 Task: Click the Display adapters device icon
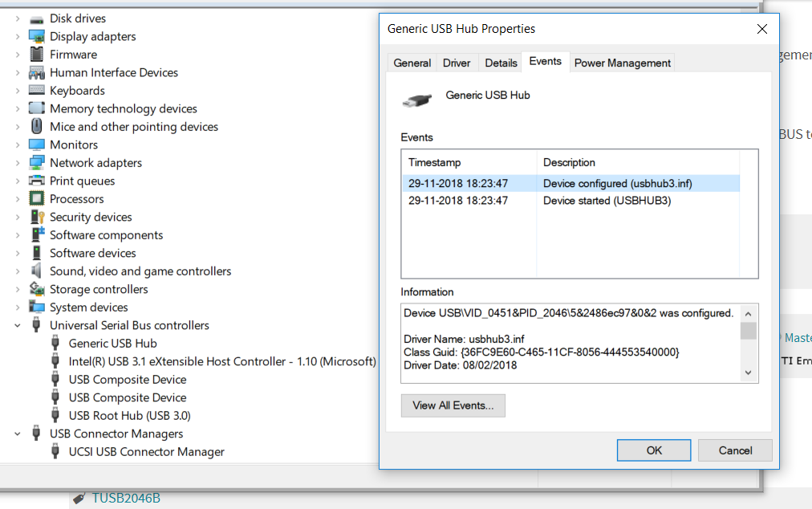pyautogui.click(x=36, y=36)
